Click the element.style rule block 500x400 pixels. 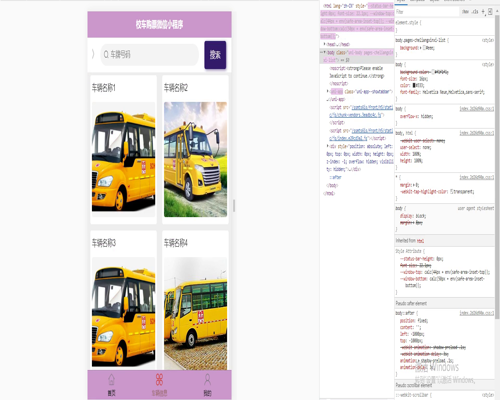[444, 26]
